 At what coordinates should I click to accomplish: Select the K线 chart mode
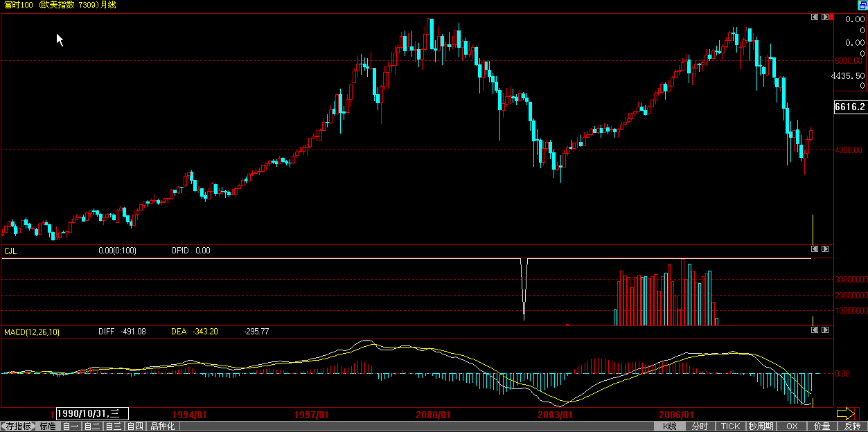point(668,426)
